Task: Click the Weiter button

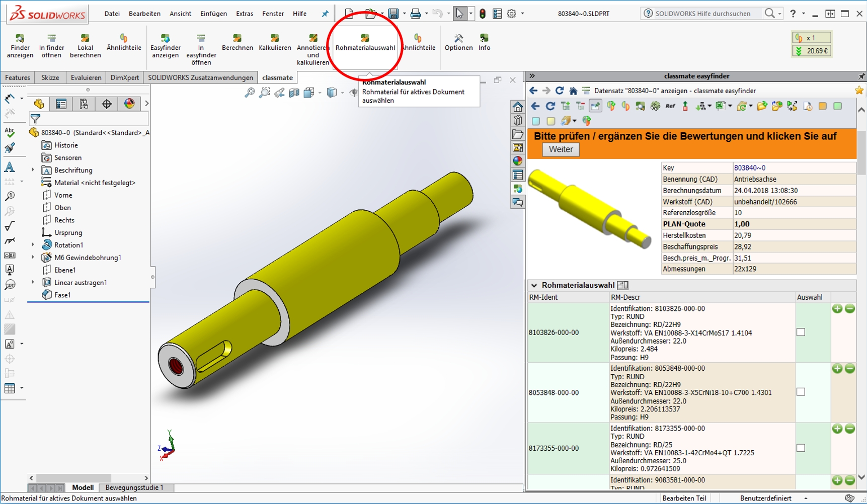Action: coord(561,149)
